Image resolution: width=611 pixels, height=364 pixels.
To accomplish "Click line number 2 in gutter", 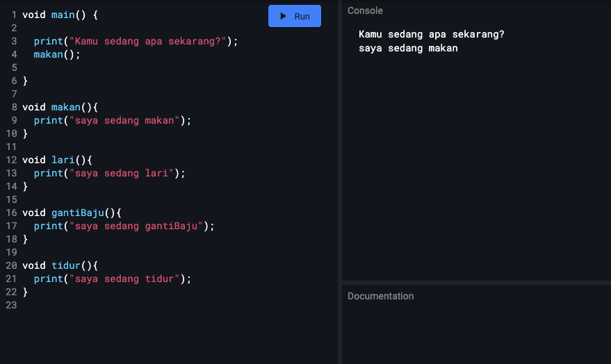I will (x=14, y=28).
